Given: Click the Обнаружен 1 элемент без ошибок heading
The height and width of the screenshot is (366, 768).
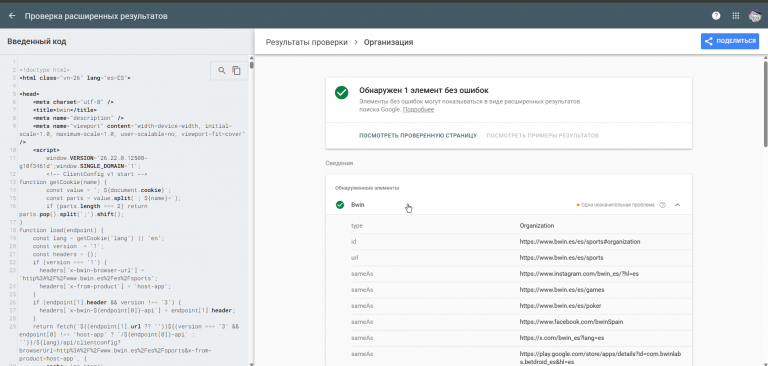Looking at the screenshot, I should coord(424,91).
